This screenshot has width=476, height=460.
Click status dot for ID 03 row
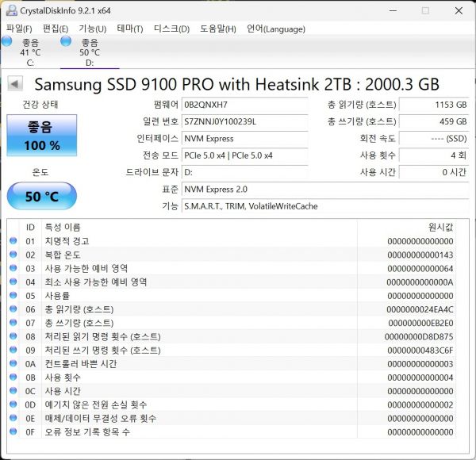(13, 268)
